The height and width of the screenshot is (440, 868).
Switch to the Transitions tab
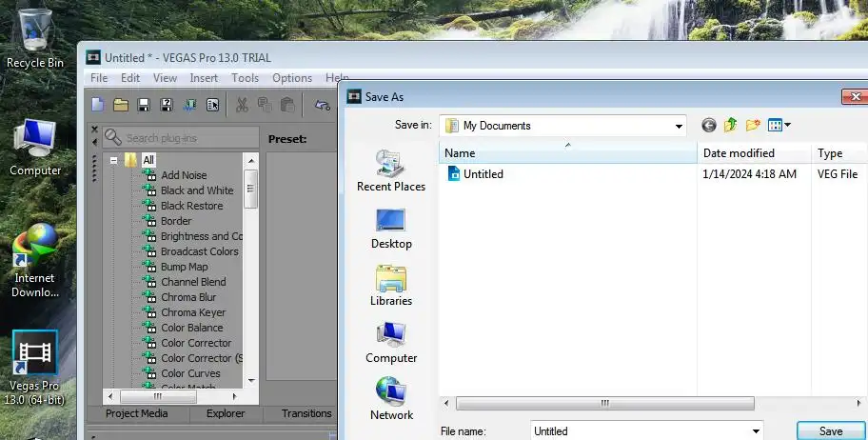(306, 413)
